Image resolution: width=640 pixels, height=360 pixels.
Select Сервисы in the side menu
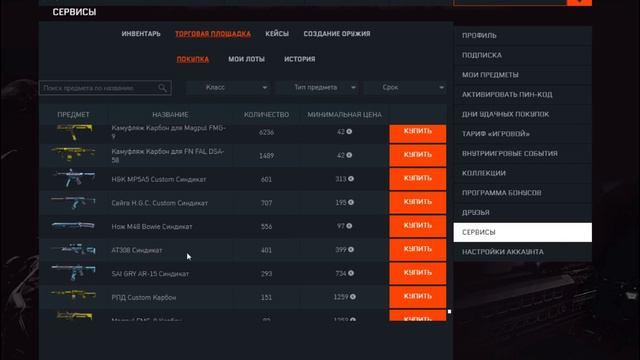point(522,232)
